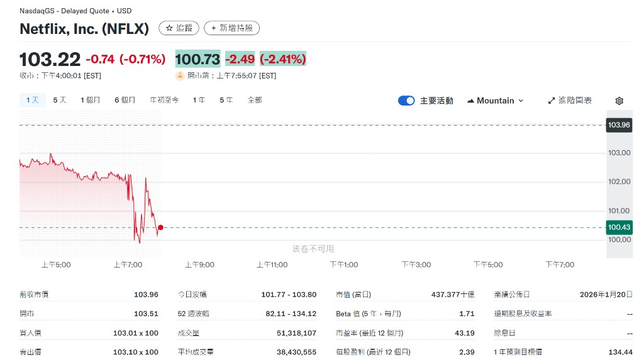The height and width of the screenshot is (360, 644).
Task: Toggle the 主要活動 switch
Action: pos(406,101)
